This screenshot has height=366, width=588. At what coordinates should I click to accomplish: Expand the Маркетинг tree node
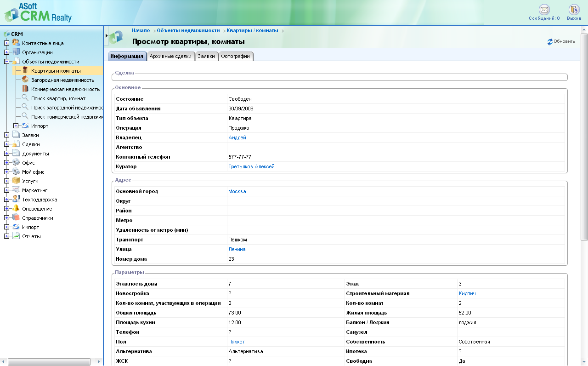pyautogui.click(x=6, y=190)
